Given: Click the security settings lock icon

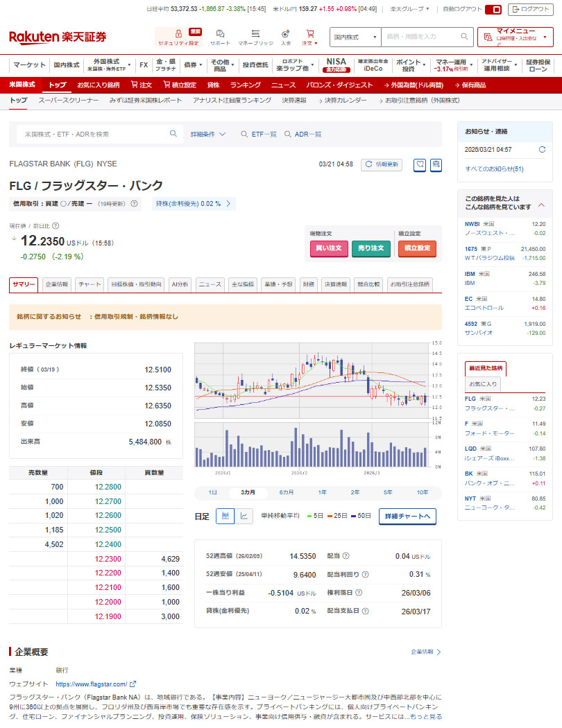Looking at the screenshot, I should [178, 33].
